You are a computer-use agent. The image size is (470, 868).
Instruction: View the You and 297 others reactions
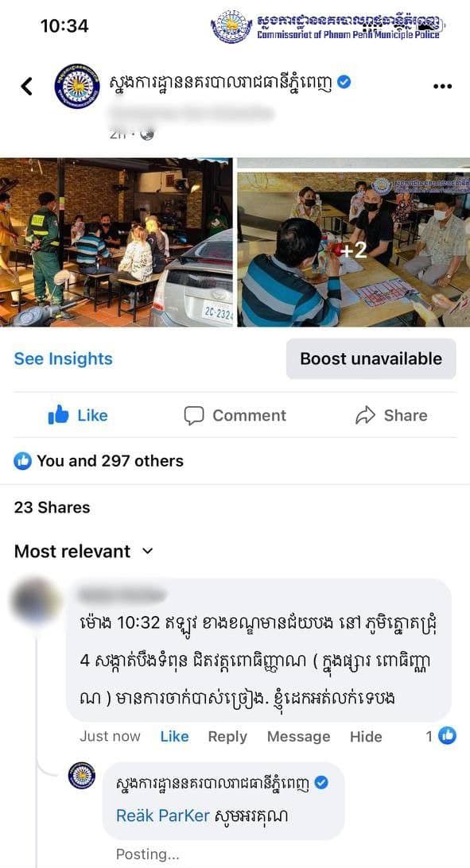(99, 460)
